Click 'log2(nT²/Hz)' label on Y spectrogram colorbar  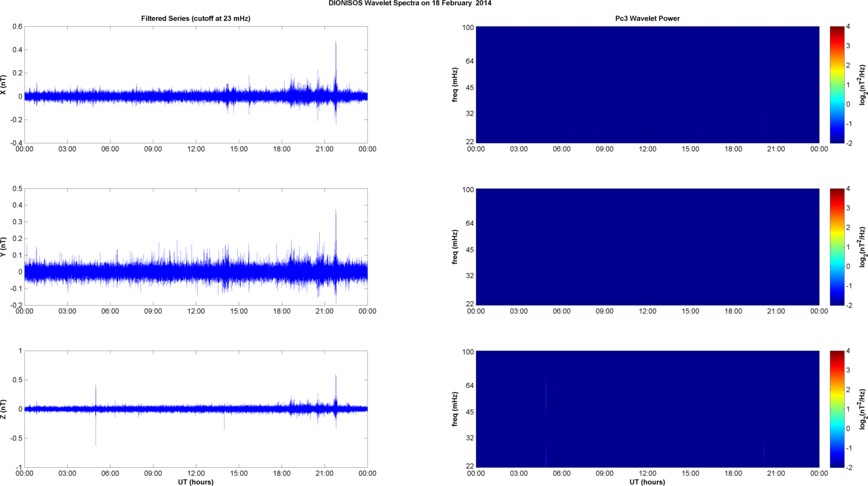(863, 247)
